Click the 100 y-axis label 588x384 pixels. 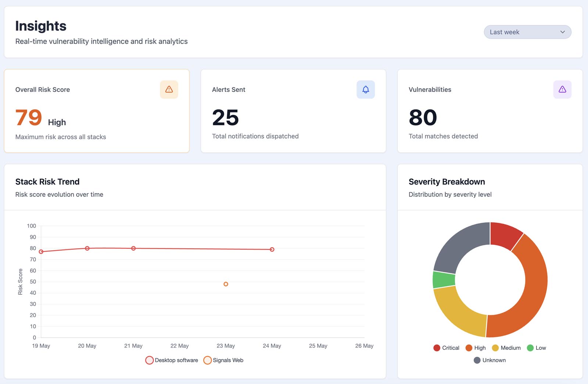(x=32, y=226)
